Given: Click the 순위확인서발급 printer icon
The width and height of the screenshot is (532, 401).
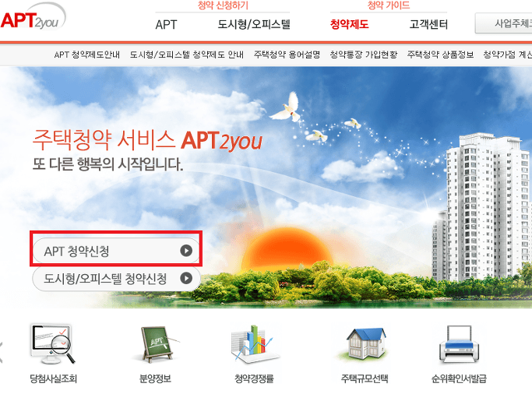Looking at the screenshot, I should 459,344.
